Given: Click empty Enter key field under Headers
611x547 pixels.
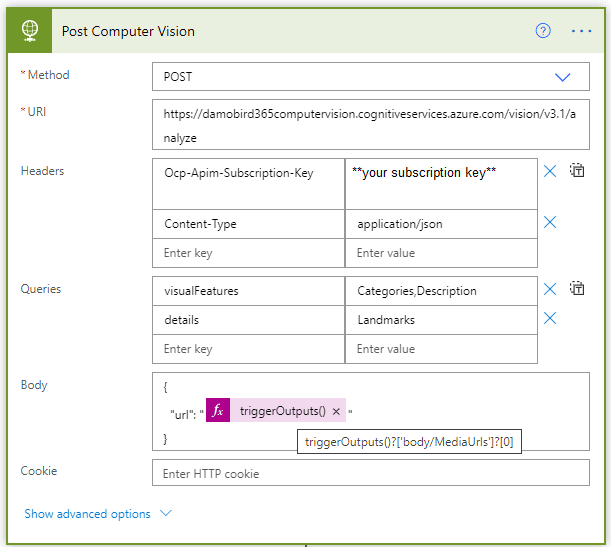Looking at the screenshot, I should pos(248,253).
